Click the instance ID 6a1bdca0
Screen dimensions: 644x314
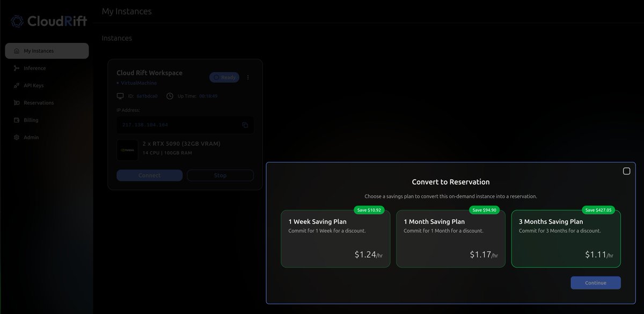click(x=147, y=96)
